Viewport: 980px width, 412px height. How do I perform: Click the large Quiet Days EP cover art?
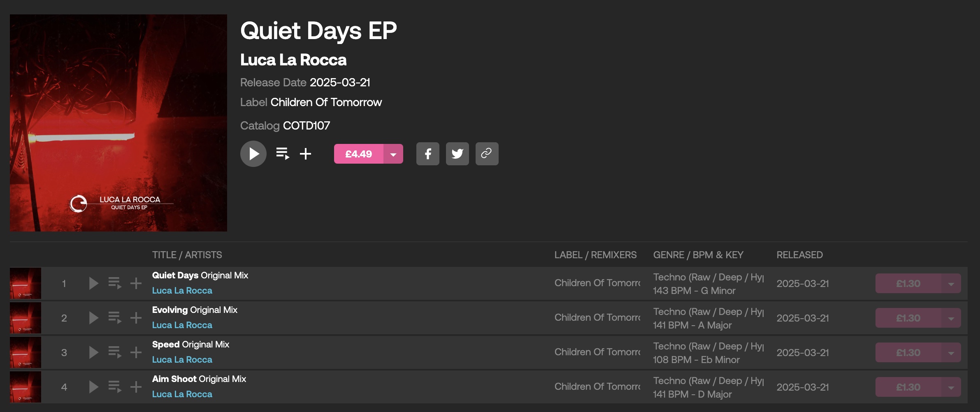(118, 123)
